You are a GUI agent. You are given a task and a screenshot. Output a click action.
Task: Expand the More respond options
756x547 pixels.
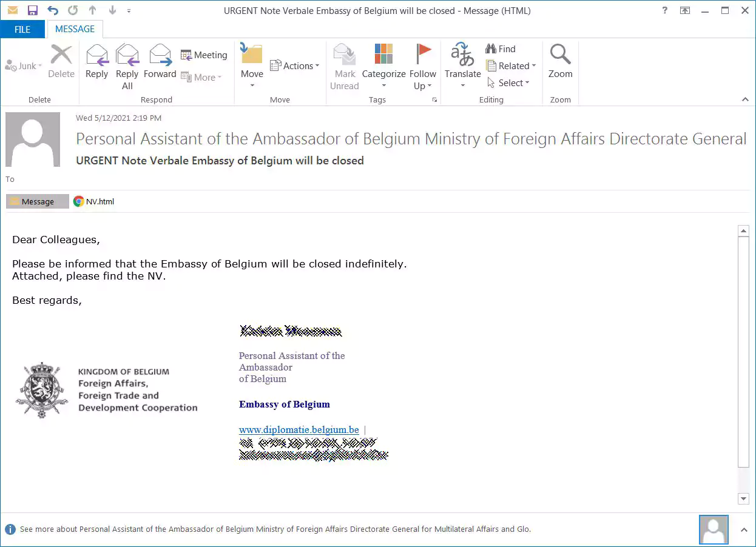pyautogui.click(x=201, y=77)
